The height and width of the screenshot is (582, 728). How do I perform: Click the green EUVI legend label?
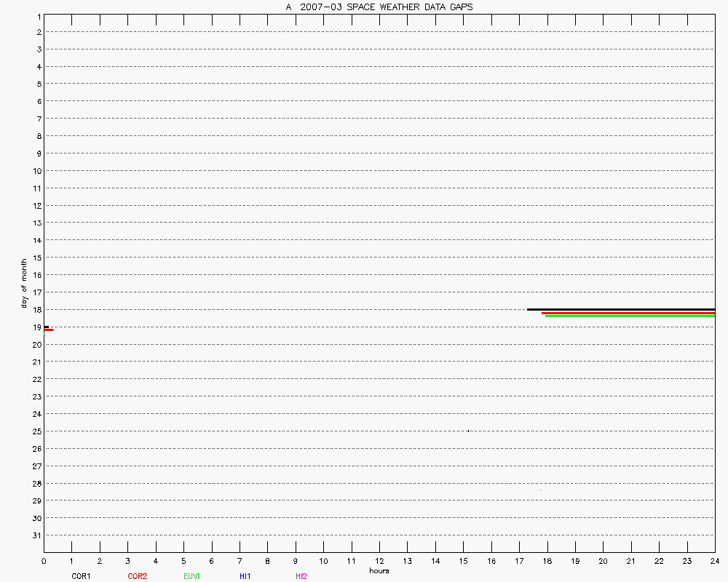tap(191, 576)
